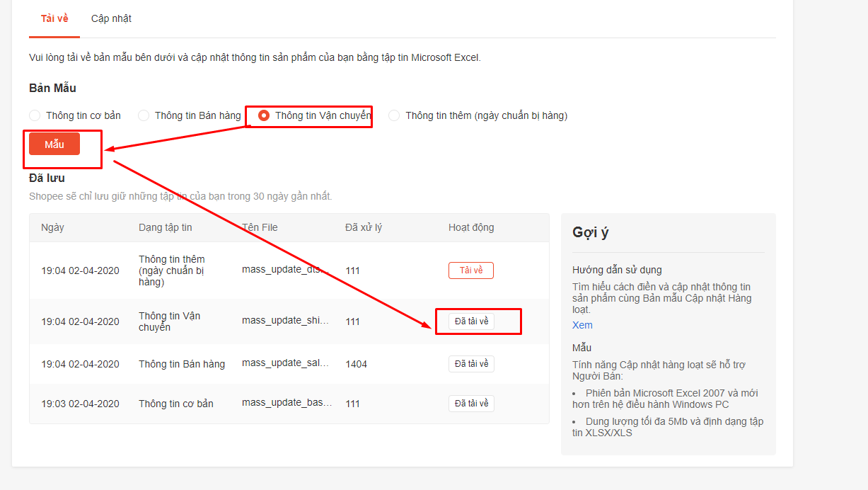Screen dimensions: 868x490
Task: Click the Ngày column header
Action: 52,227
